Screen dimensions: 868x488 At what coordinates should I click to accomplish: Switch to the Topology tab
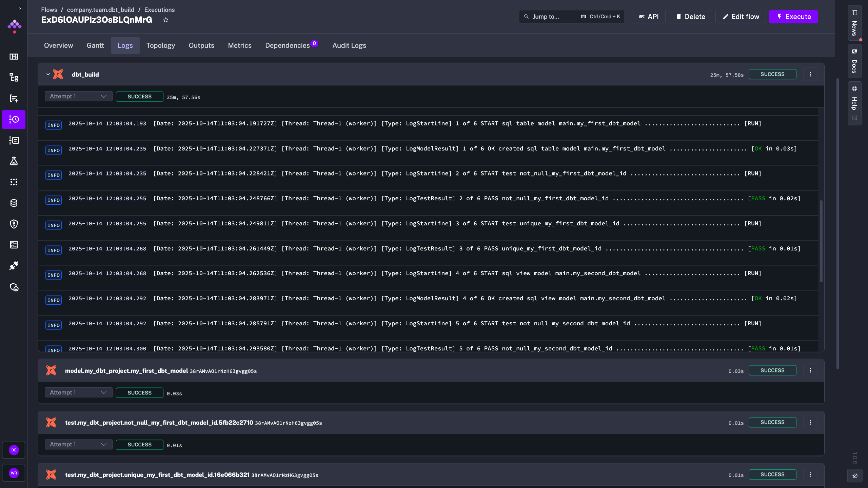[x=160, y=45]
